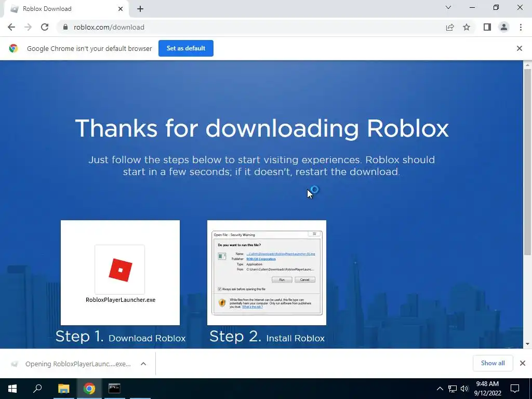Close the downloads bar
Image resolution: width=532 pixels, height=399 pixels.
(x=523, y=363)
